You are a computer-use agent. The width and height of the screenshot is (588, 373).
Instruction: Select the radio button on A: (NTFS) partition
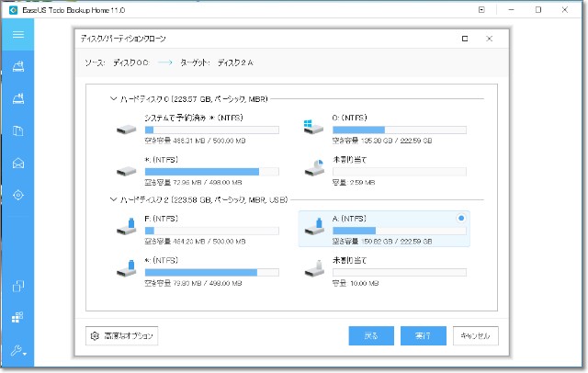point(460,219)
